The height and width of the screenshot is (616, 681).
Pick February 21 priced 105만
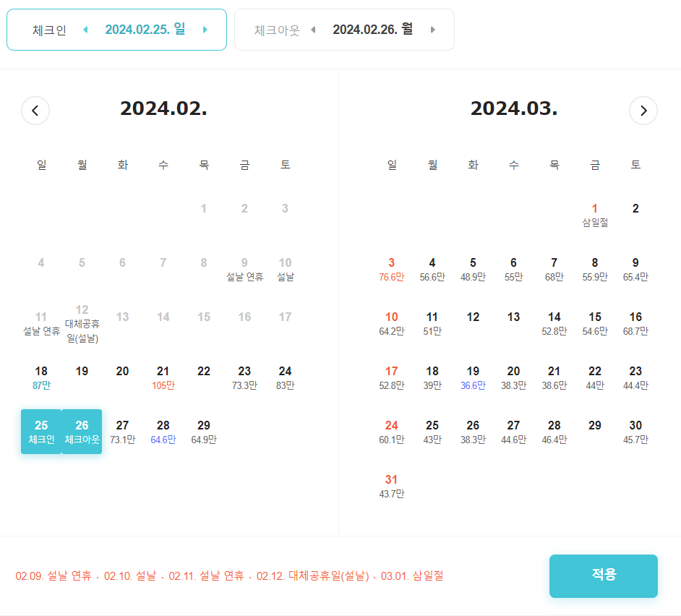pyautogui.click(x=163, y=377)
